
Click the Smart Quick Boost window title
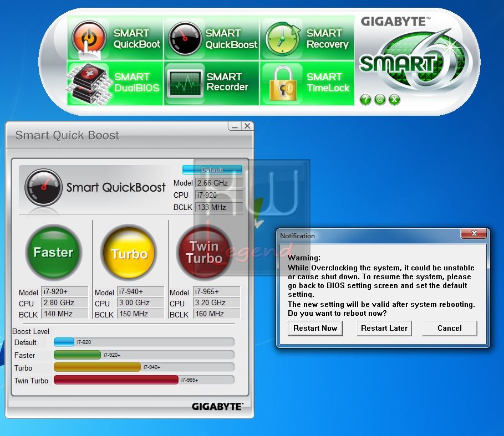pyautogui.click(x=67, y=135)
